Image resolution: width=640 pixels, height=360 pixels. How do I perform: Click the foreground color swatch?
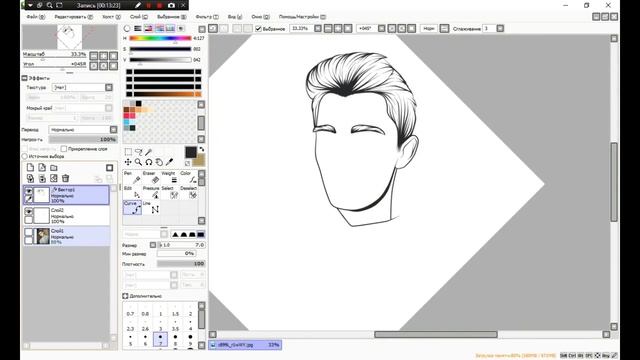click(x=190, y=152)
